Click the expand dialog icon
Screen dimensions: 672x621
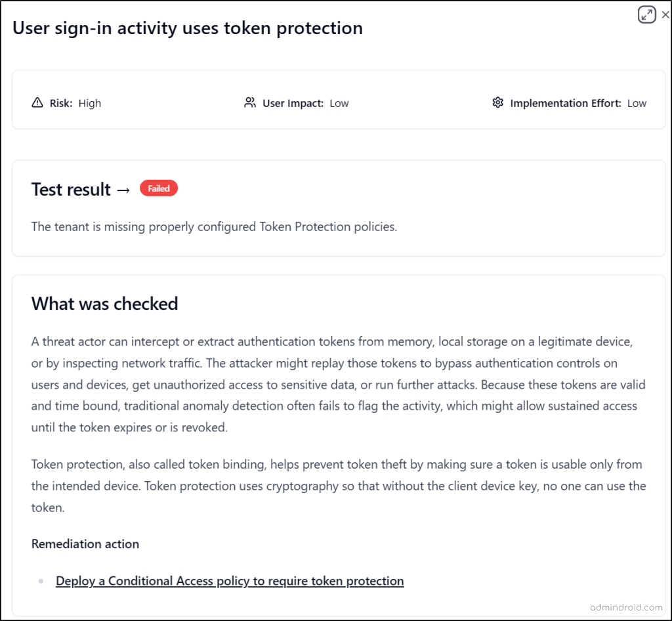pyautogui.click(x=647, y=14)
